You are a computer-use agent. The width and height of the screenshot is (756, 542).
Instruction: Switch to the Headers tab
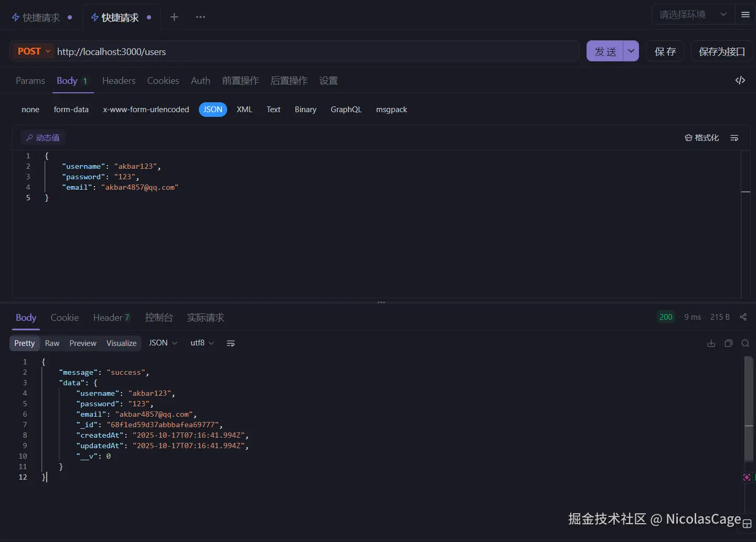coord(119,81)
